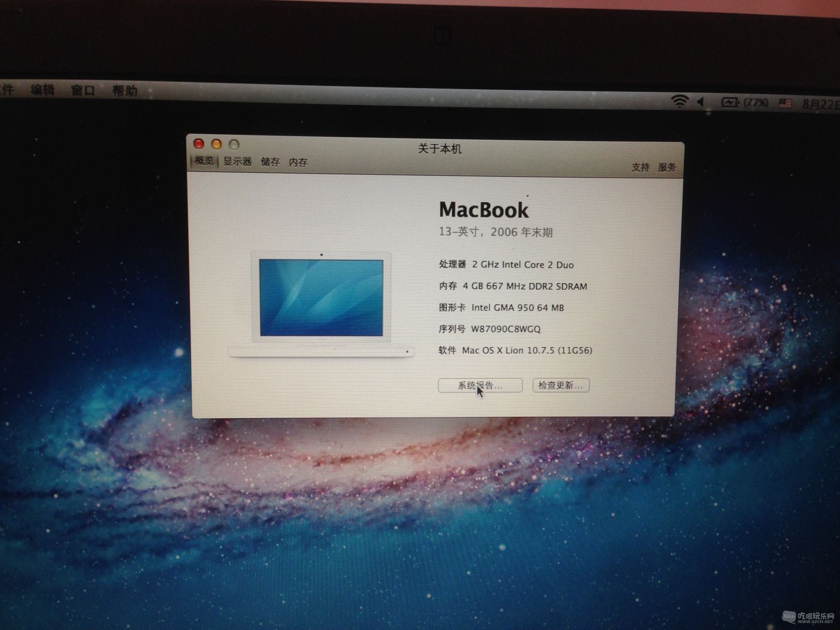Viewport: 840px width, 630px height.
Task: Click the MacBook laptop image
Action: (x=321, y=304)
